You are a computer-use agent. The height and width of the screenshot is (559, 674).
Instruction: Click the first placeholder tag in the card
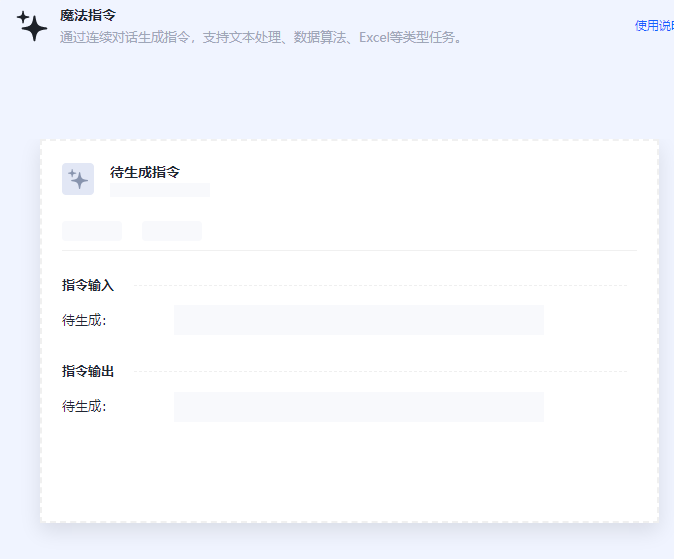pyautogui.click(x=92, y=231)
